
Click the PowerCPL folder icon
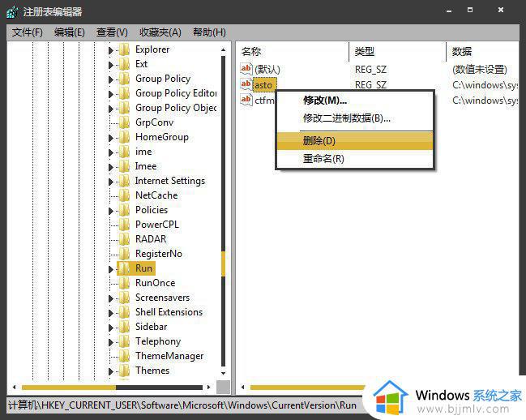pyautogui.click(x=125, y=225)
